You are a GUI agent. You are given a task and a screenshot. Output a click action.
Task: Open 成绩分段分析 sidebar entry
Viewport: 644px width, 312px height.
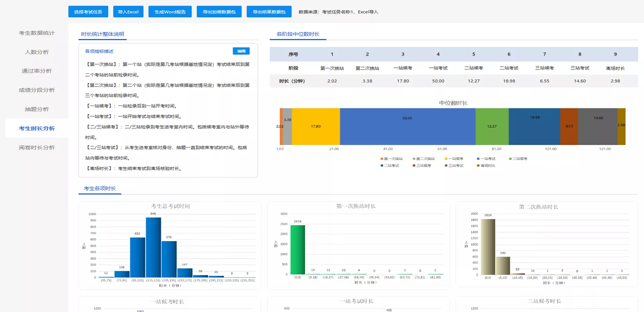pos(37,90)
